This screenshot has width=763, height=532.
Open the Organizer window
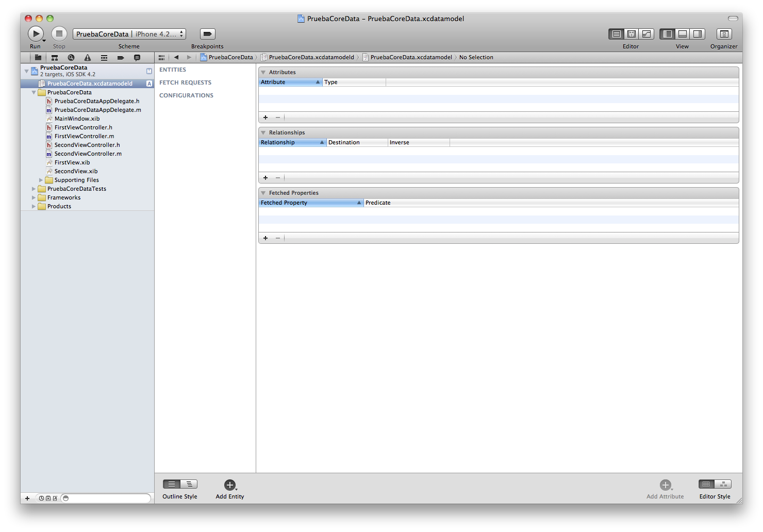tap(724, 34)
